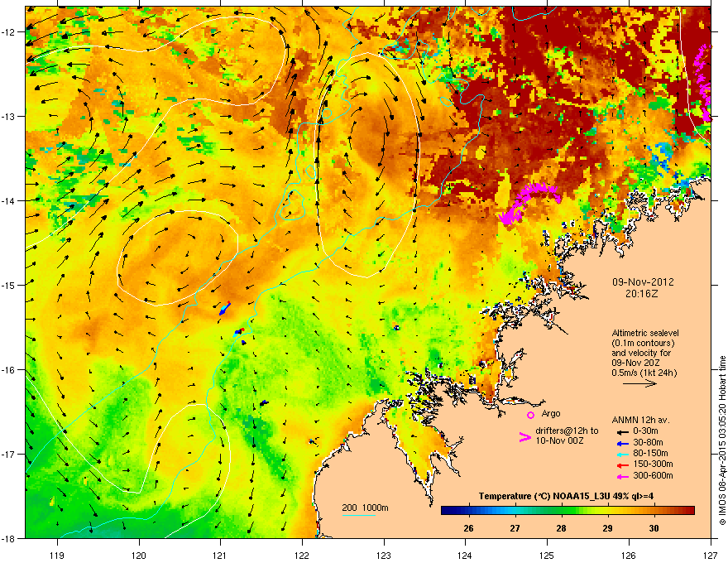728x563 pixels.
Task: Click the color bar value 30
Action: 654,528
